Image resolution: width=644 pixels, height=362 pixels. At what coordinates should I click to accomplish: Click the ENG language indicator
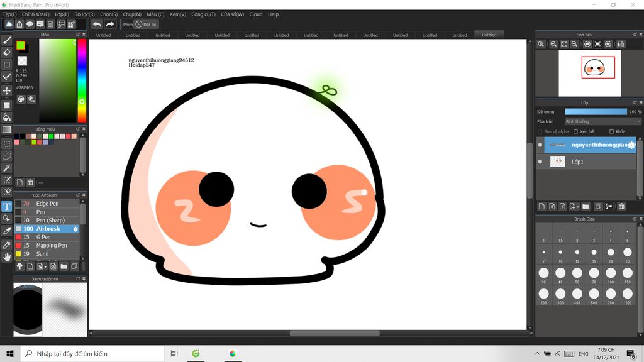click(583, 354)
